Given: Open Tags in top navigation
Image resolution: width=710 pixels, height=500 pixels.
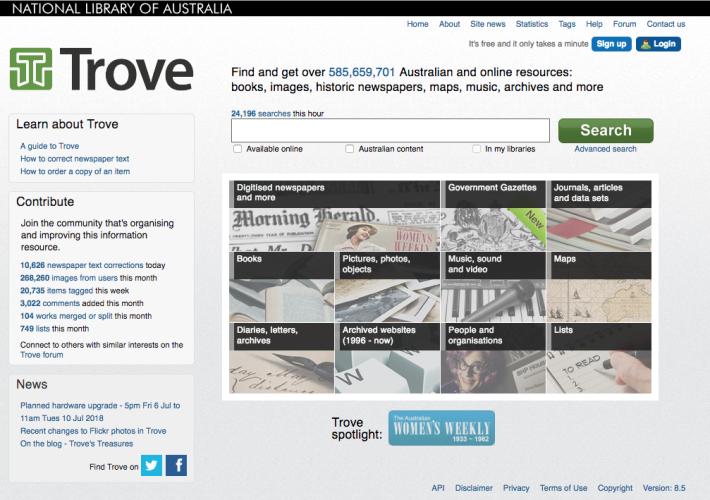Looking at the screenshot, I should click(x=567, y=24).
